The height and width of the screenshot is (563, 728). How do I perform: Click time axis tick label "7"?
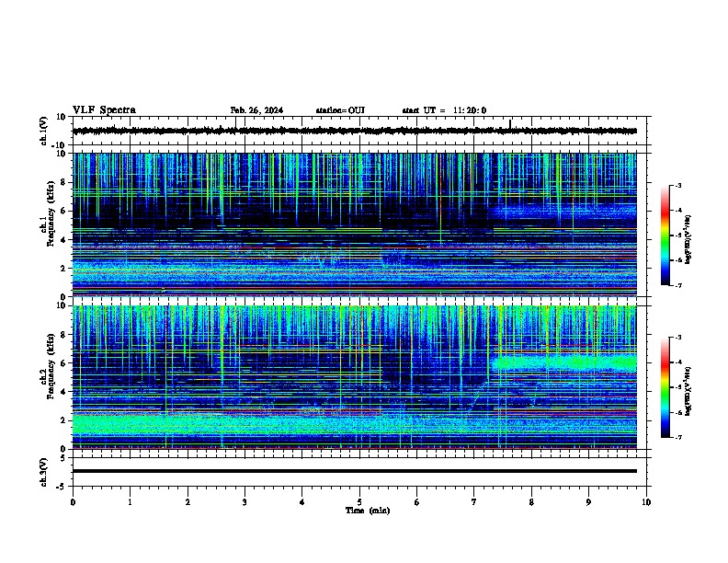click(474, 502)
